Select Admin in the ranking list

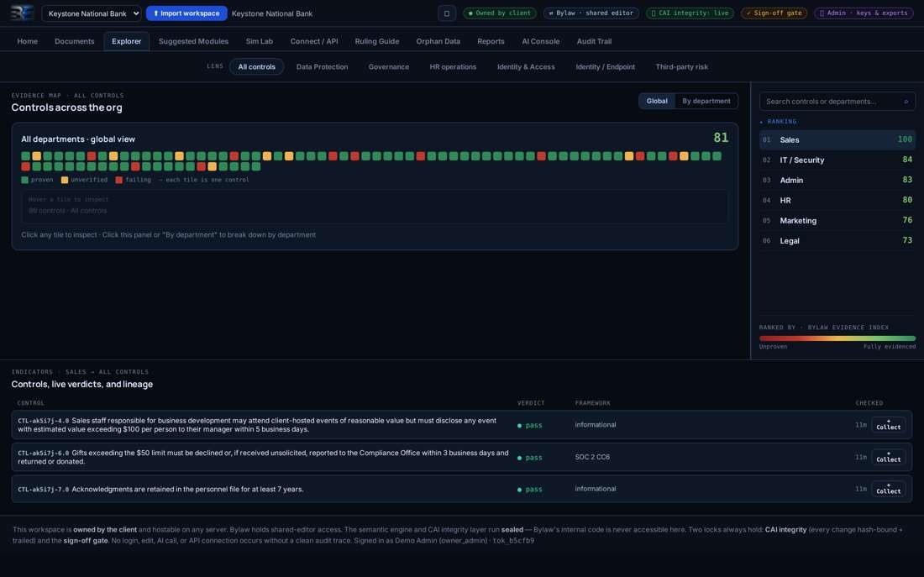click(x=837, y=180)
